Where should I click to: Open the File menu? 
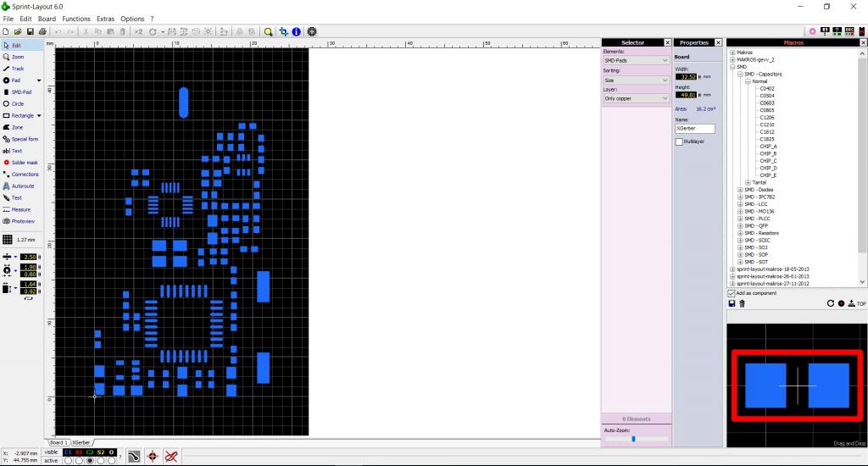8,19
